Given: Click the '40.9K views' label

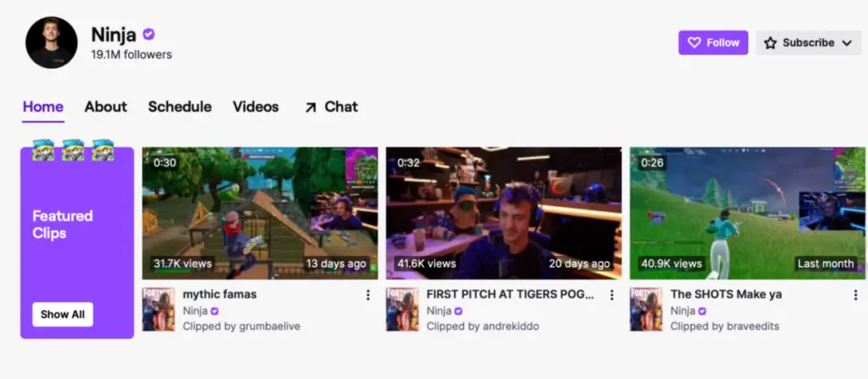Looking at the screenshot, I should (x=671, y=264).
